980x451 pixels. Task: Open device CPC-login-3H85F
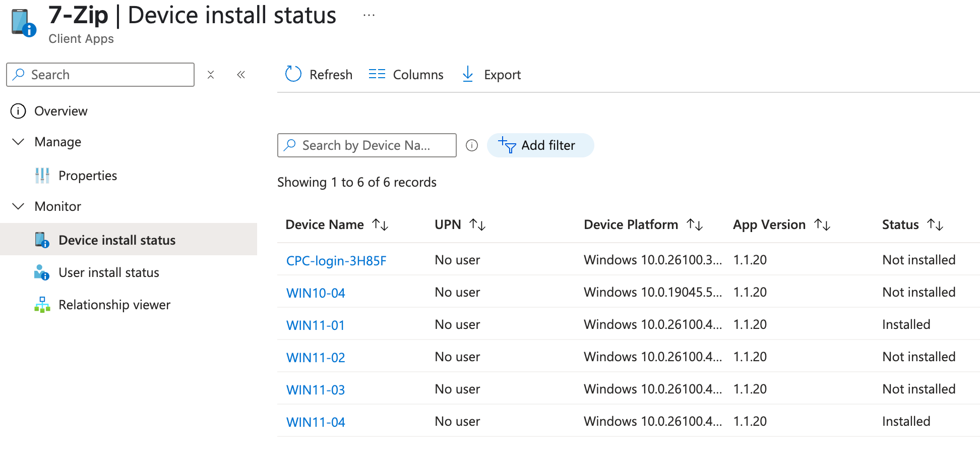click(336, 260)
